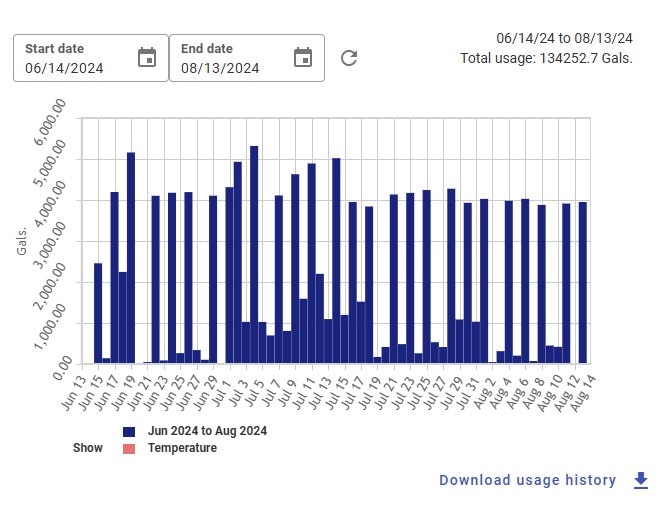Toggle the blue Jun 2024 to Aug 2024 swatch
The image size is (669, 510).
129,431
